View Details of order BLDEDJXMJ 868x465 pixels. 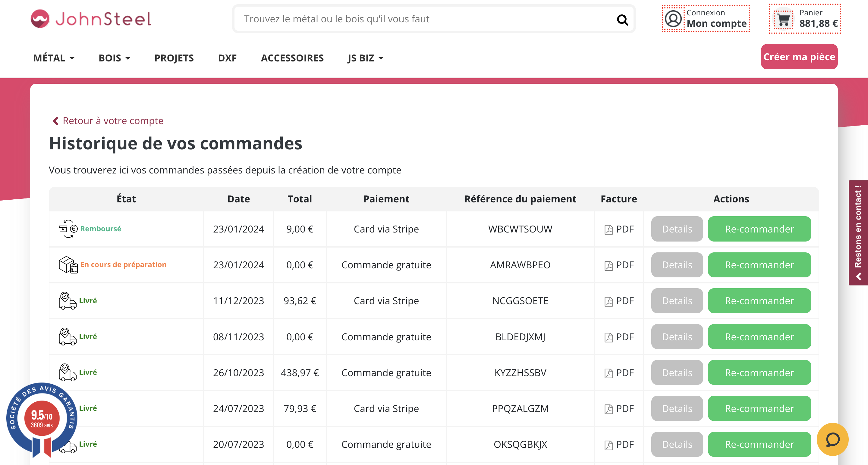tap(677, 337)
